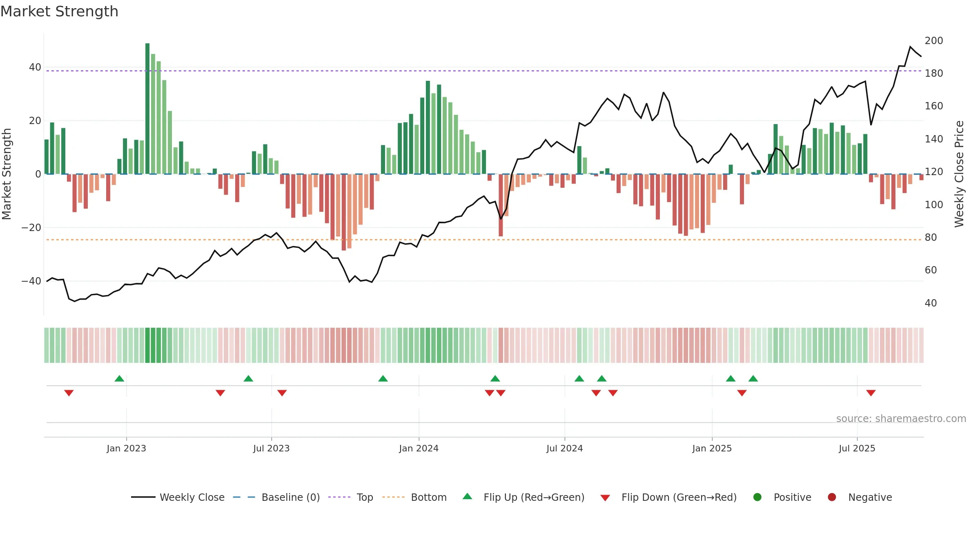Click the blue dashed Baseline sample in legend
Image resolution: width=980 pixels, height=551 pixels.
point(244,497)
